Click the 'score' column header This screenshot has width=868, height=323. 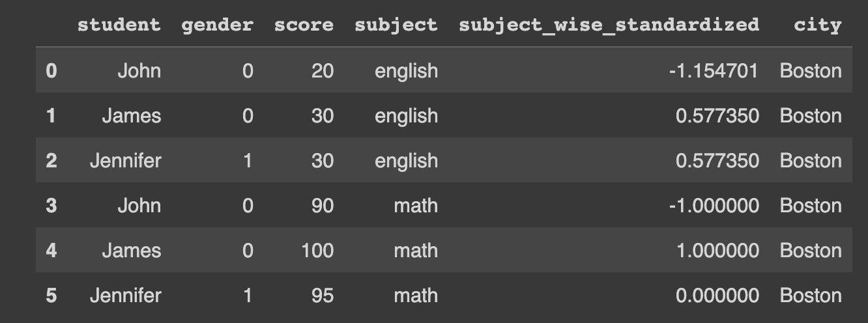[304, 25]
